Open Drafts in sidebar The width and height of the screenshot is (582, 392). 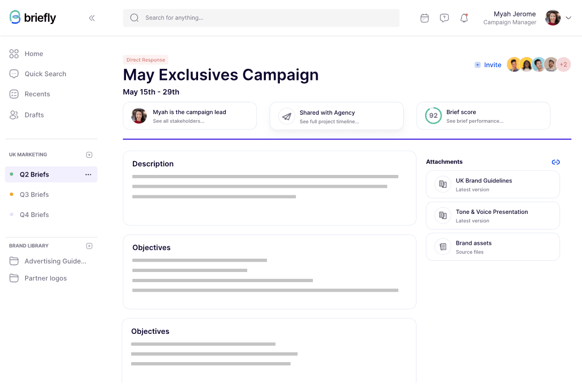click(x=34, y=115)
